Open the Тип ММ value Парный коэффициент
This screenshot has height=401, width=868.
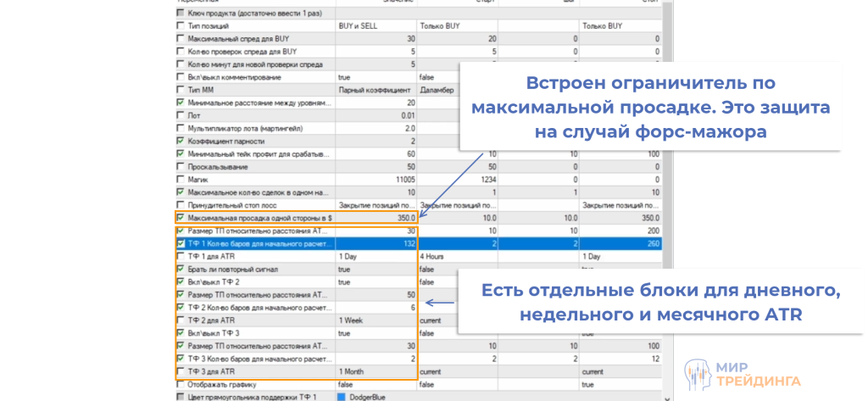point(376,90)
